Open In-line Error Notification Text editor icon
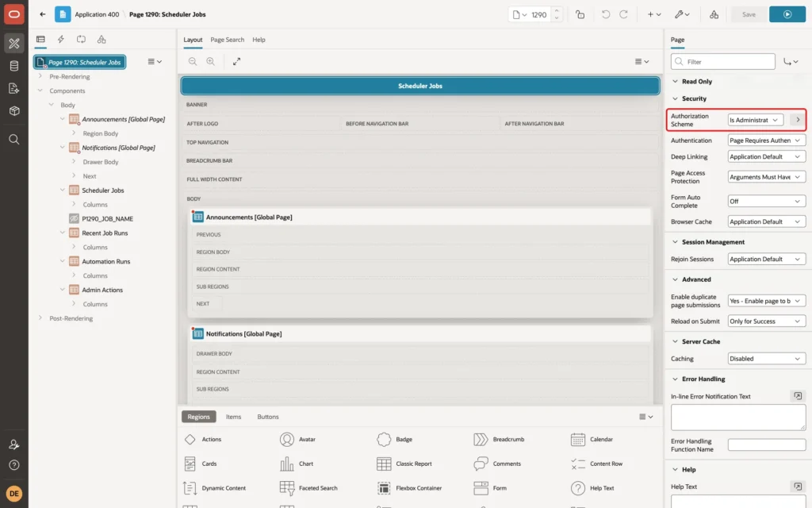Viewport: 812px width, 508px height. click(798, 396)
